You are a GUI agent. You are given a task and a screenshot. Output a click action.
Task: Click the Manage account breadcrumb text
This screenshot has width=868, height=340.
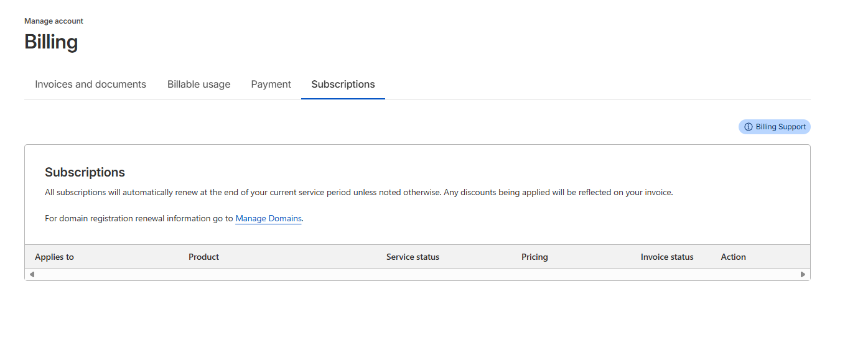click(x=54, y=21)
